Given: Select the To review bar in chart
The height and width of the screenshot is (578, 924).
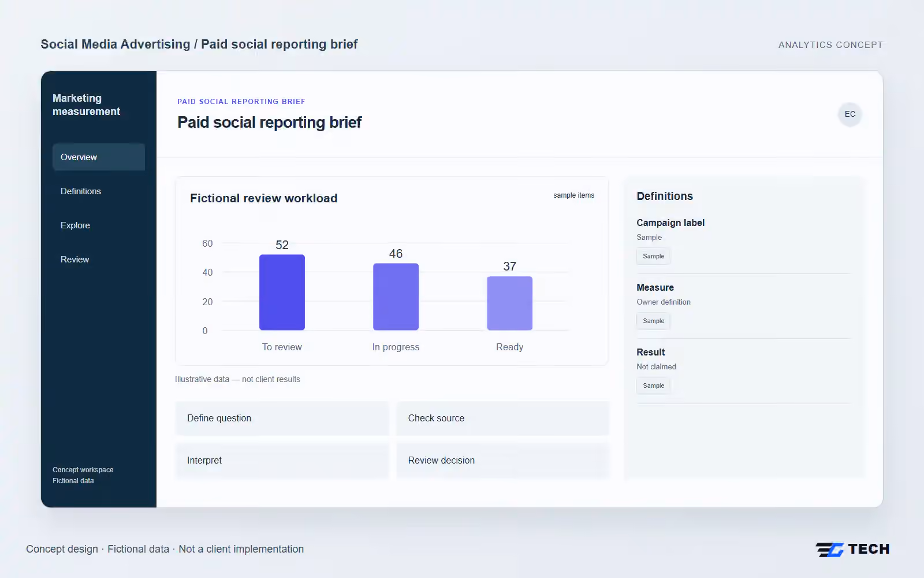Looking at the screenshot, I should coord(282,292).
